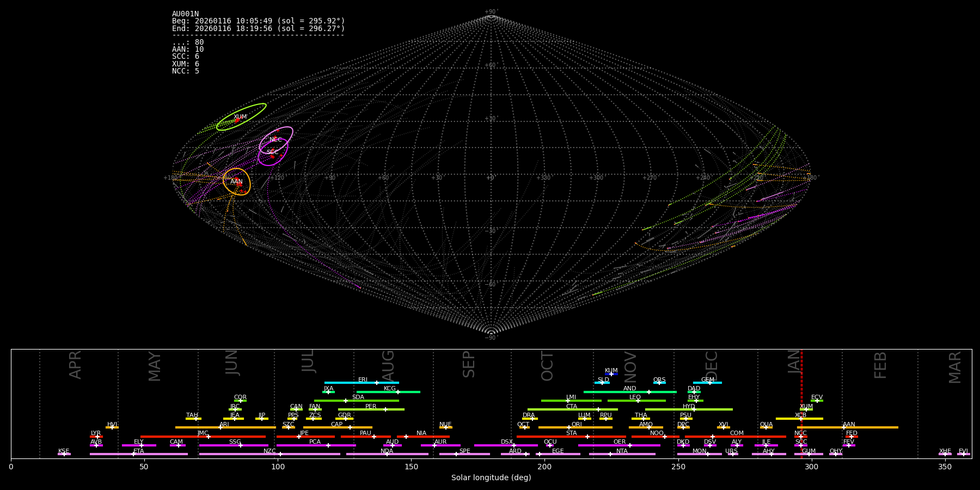This screenshot has width=980, height=490.
Task: Select the 'End: 20260116 18:19:56' line
Action: (x=259, y=28)
